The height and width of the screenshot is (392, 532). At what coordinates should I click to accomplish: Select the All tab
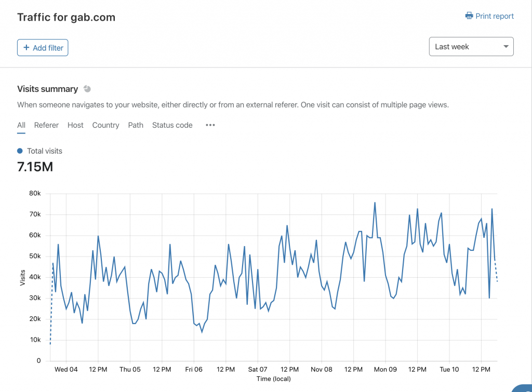click(x=21, y=125)
